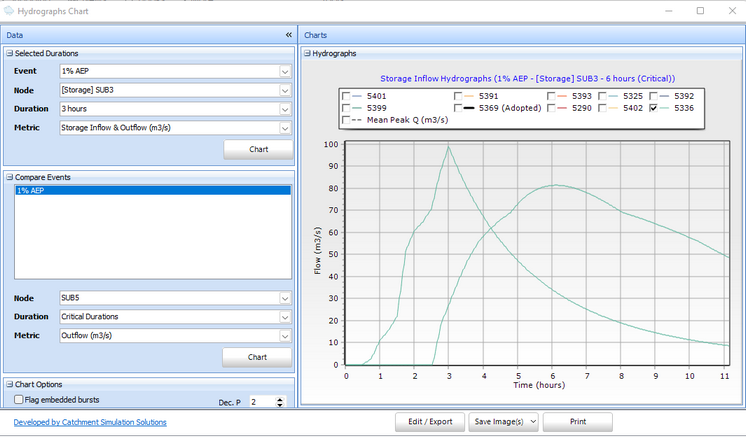Viewport: 746px width, 437px height.
Task: Open the Node dropdown showing [Storage] SUB3
Action: point(284,90)
